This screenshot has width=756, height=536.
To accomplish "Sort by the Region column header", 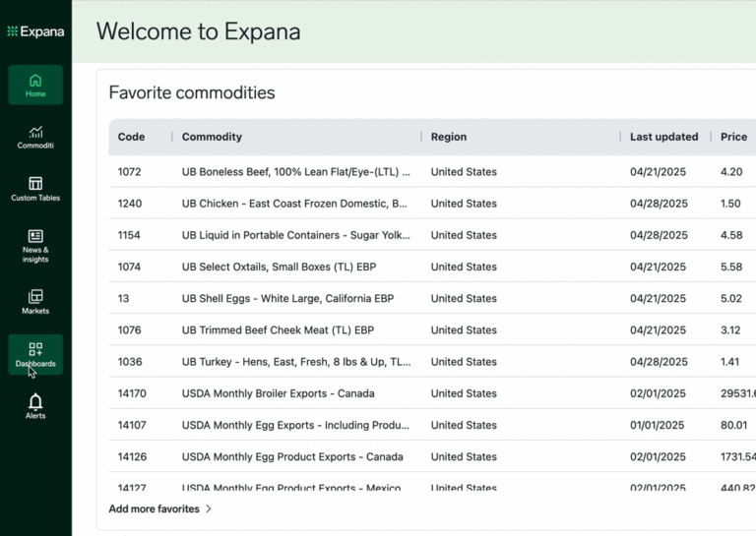I will point(449,137).
